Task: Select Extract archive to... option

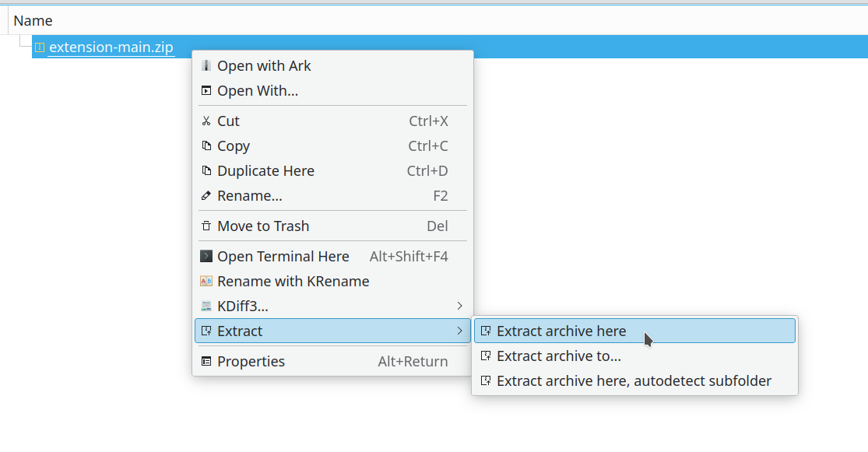Action: 558,356
